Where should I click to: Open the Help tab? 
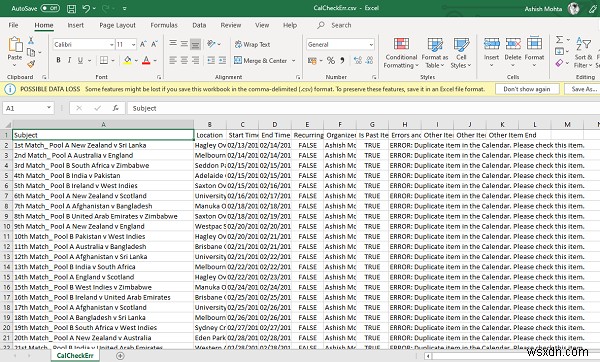(x=290, y=25)
